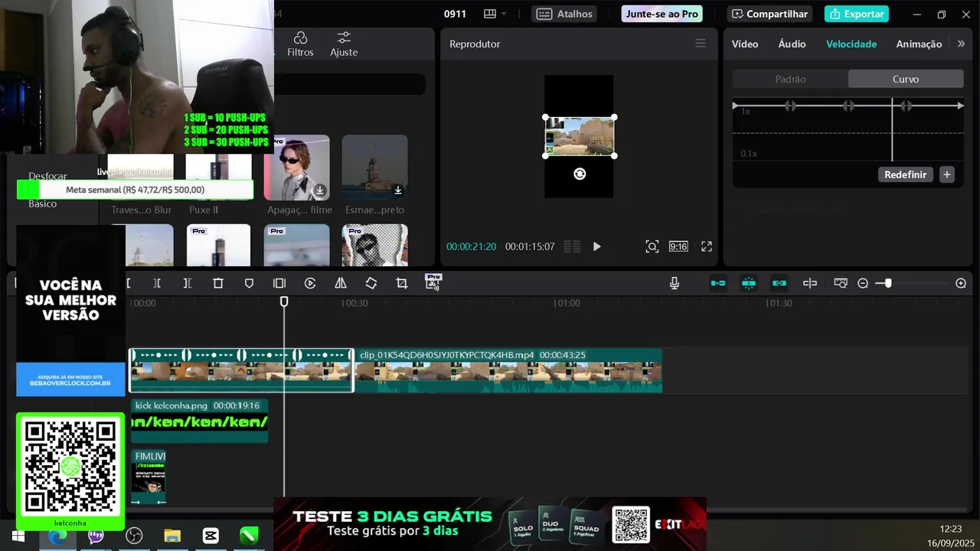This screenshot has width=980, height=551.
Task: Select the Padrão speed mode
Action: pos(790,79)
